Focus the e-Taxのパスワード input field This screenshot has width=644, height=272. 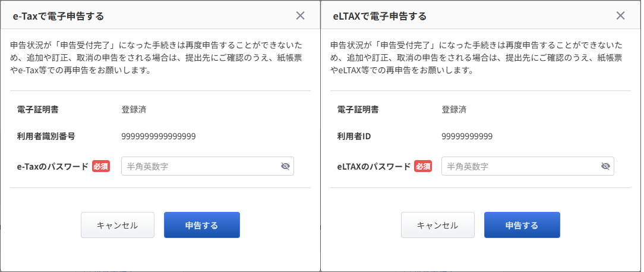click(207, 166)
